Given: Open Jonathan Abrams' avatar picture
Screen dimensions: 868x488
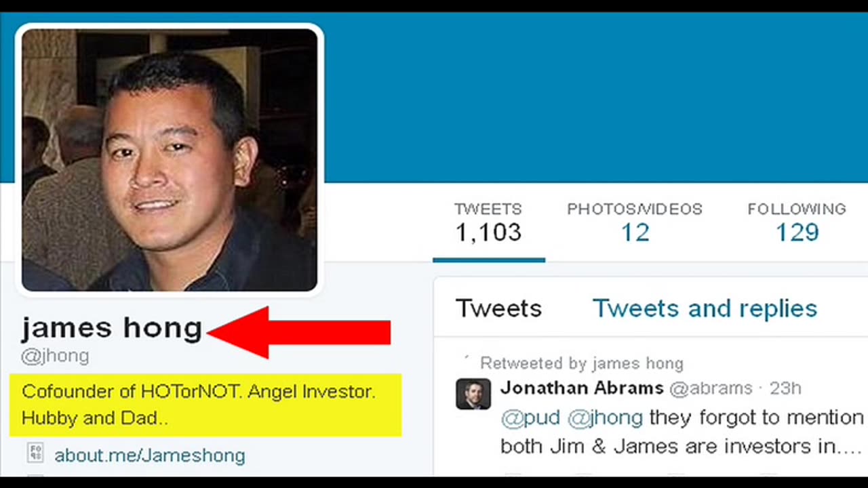Looking at the screenshot, I should (x=473, y=394).
